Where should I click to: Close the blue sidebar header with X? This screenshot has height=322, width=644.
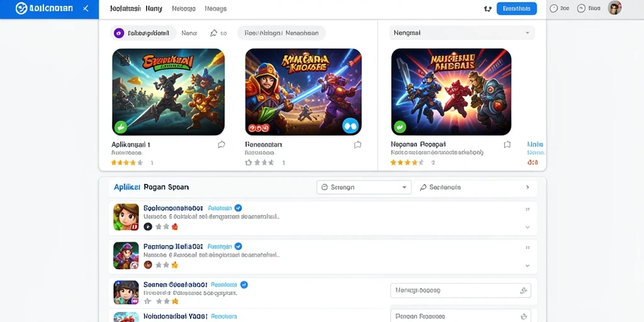[86, 8]
